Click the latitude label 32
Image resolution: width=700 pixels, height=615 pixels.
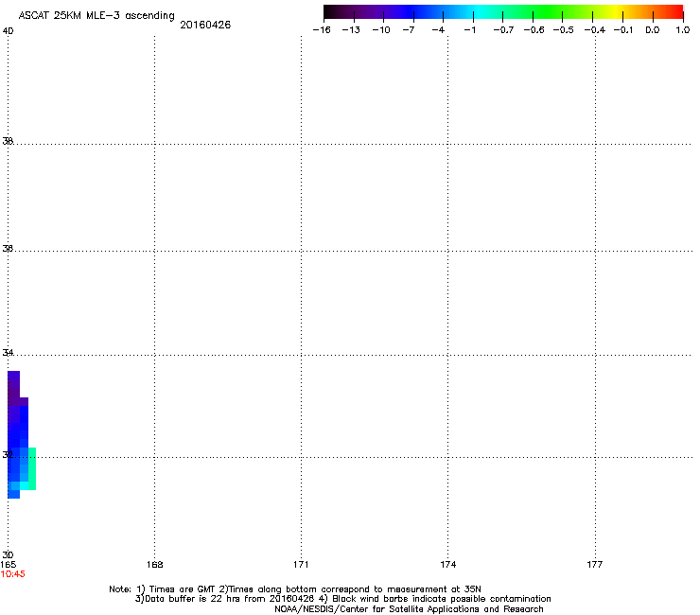point(8,455)
